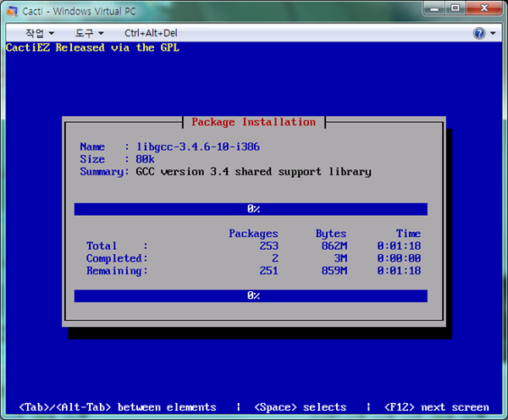
Task: Click the package progress bar below Summary
Action: pos(251,209)
